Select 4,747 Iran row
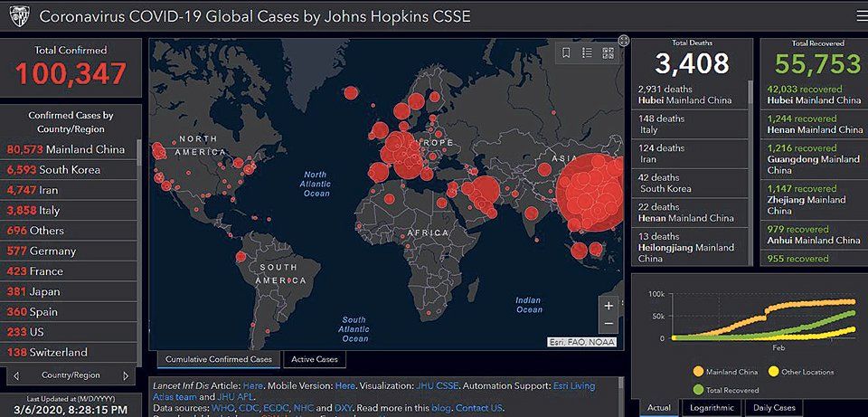Viewport: 868px width, 417px height. click(x=68, y=190)
